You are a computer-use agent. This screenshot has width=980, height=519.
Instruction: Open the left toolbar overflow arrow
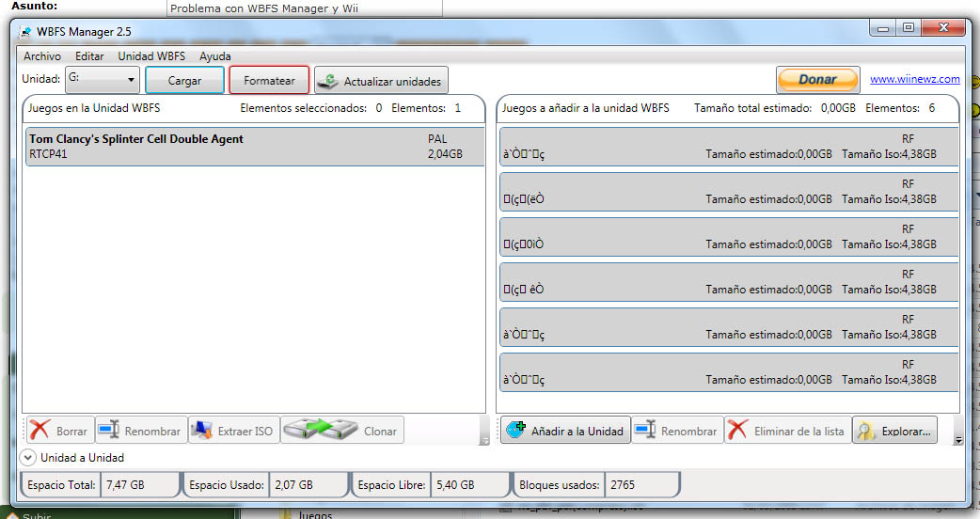point(484,440)
